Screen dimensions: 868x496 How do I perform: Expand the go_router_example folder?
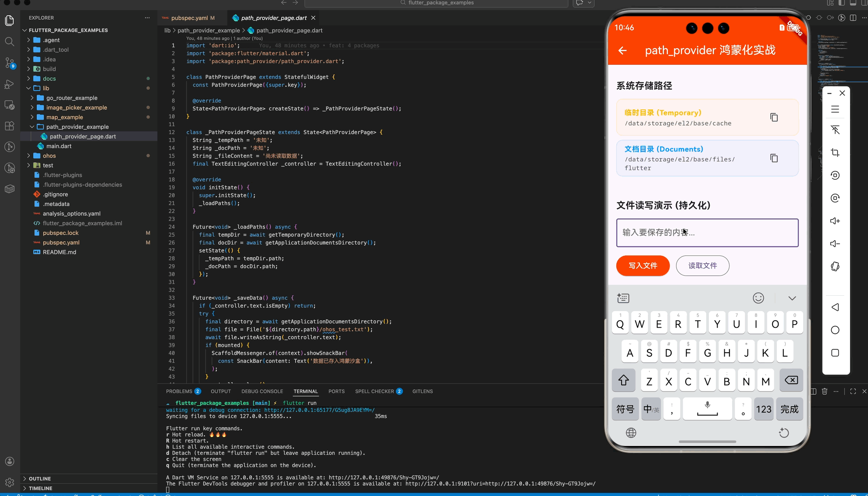[72, 98]
